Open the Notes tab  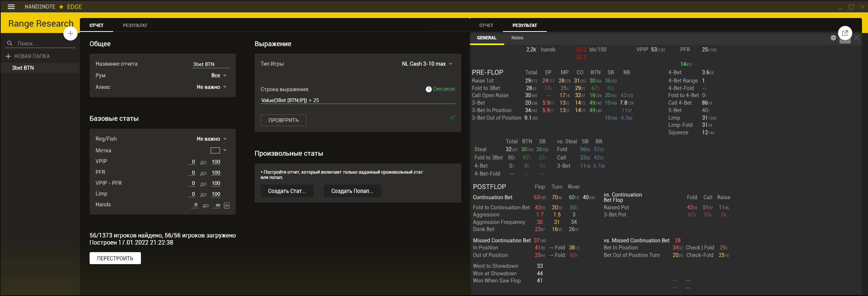517,38
